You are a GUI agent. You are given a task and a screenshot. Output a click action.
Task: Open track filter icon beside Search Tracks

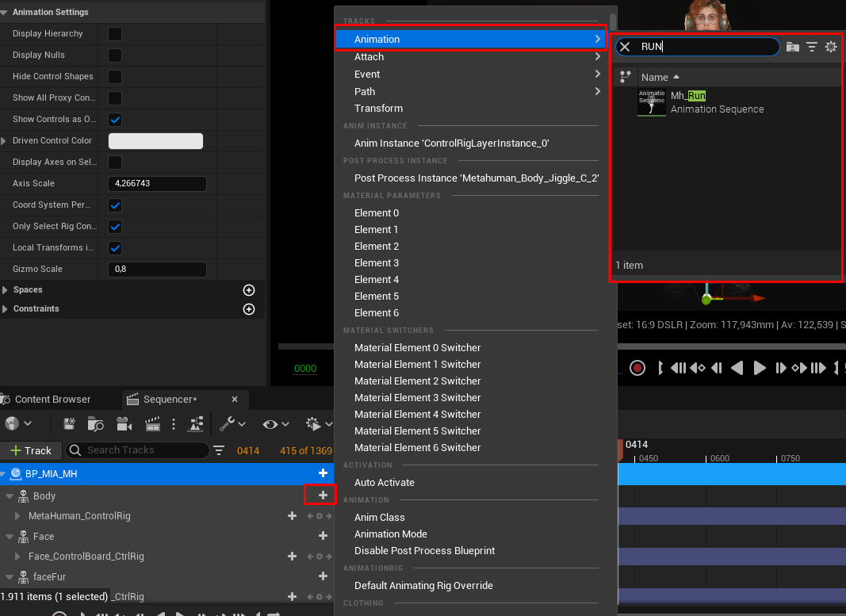click(x=220, y=450)
